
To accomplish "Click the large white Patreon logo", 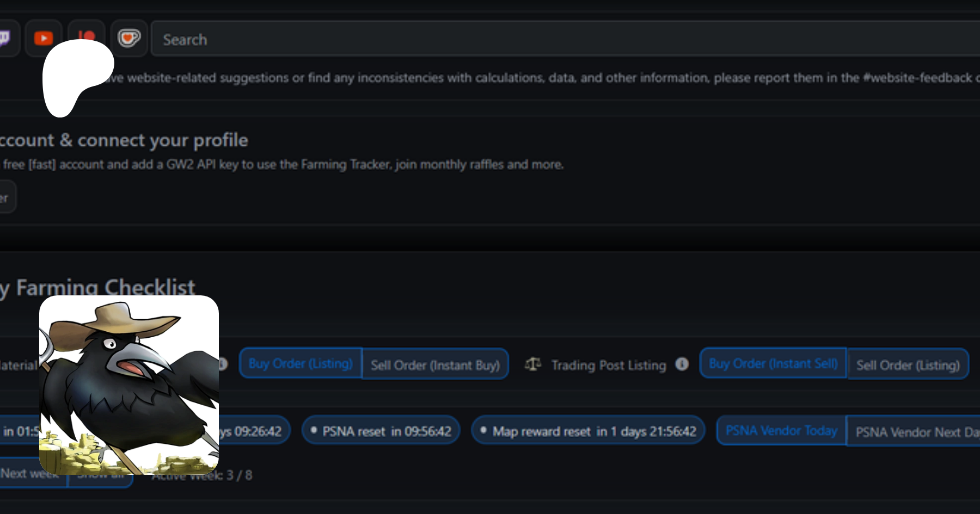I will coord(75,77).
